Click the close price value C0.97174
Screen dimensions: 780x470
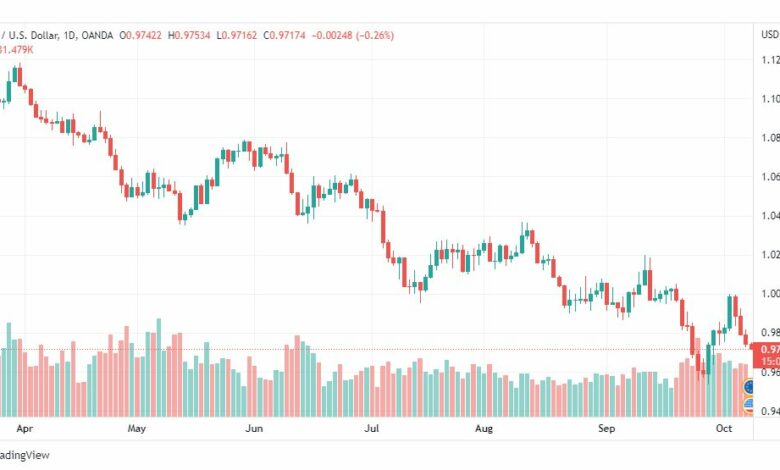(285, 35)
